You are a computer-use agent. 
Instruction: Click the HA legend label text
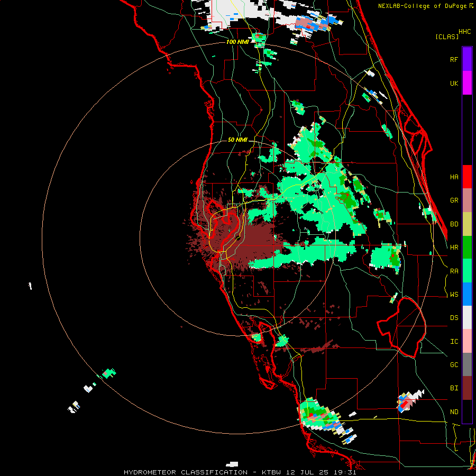tap(454, 177)
